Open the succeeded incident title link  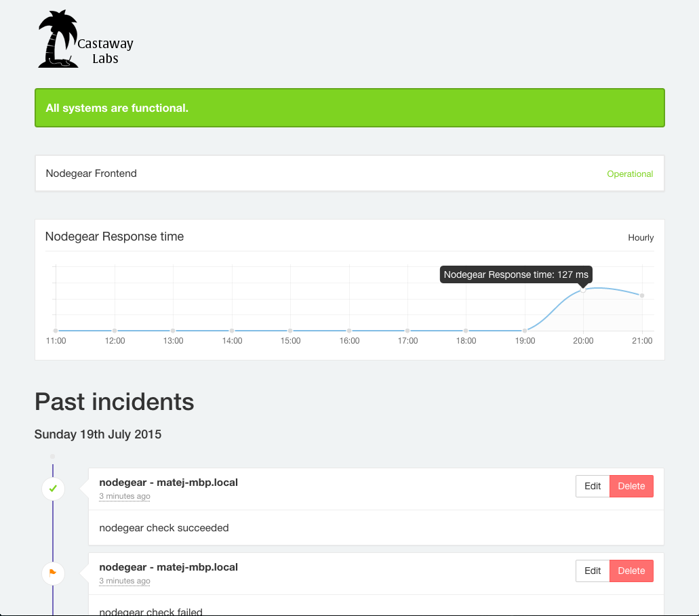click(x=168, y=482)
